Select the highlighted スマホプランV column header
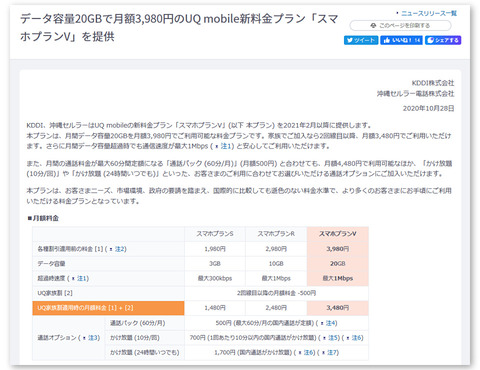Viewport: 480px width, 370px height. click(338, 234)
